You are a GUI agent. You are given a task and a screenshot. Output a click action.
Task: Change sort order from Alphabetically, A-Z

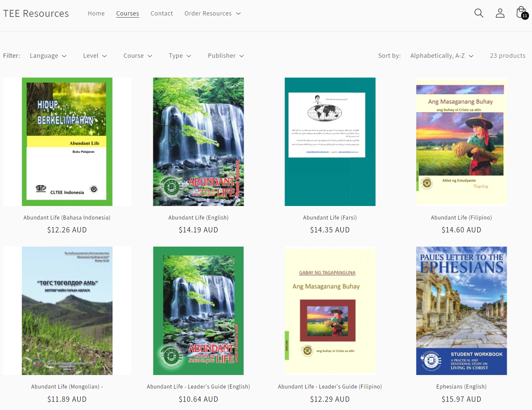[x=442, y=56]
